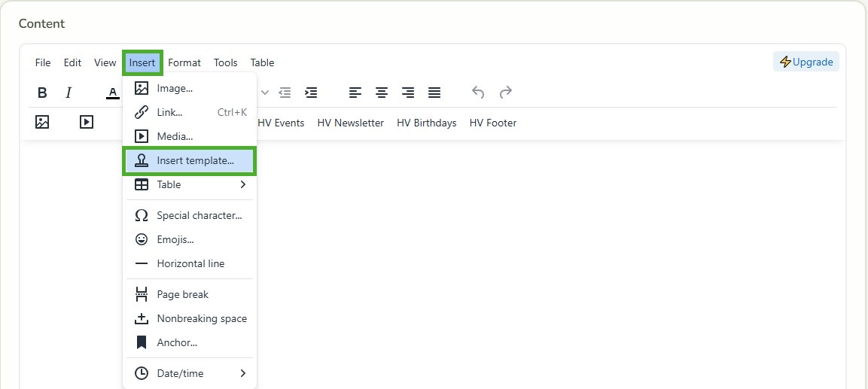This screenshot has width=868, height=389.
Task: Toggle bold formatting
Action: pos(42,93)
